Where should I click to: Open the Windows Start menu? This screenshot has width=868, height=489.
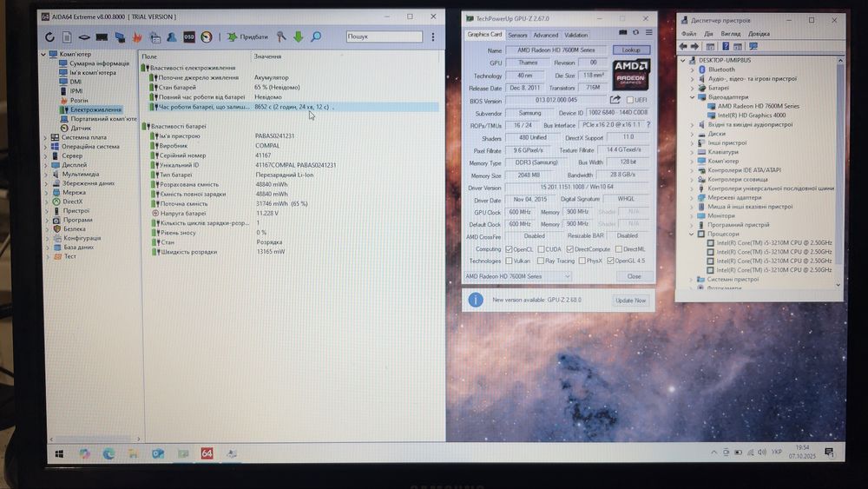pyautogui.click(x=59, y=454)
